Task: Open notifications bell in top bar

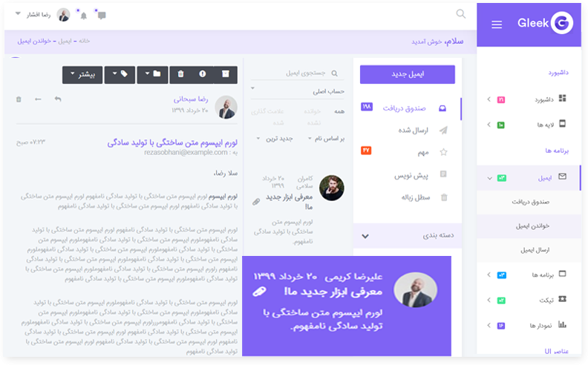Action: point(83,15)
